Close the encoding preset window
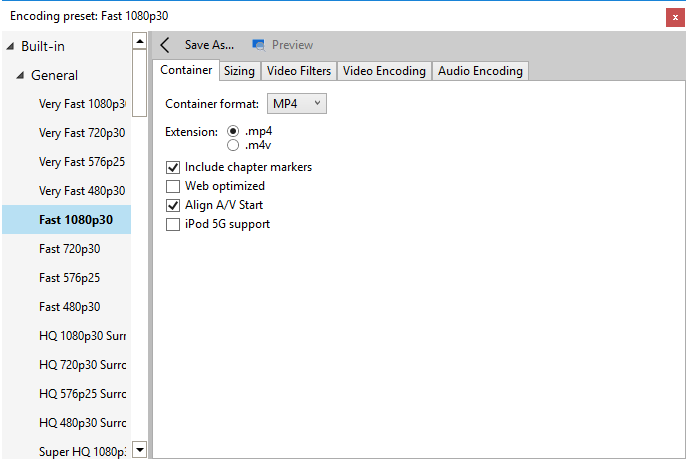This screenshot has width=686, height=459. tap(675, 18)
